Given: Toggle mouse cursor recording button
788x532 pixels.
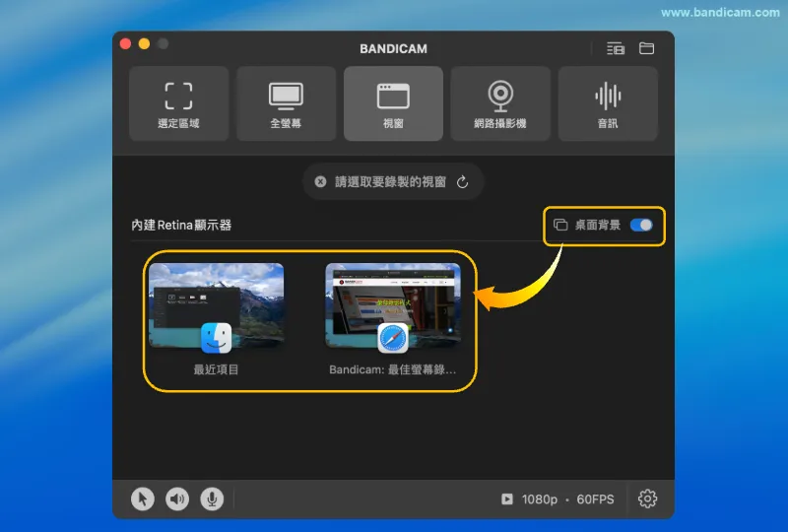Looking at the screenshot, I should [143, 499].
